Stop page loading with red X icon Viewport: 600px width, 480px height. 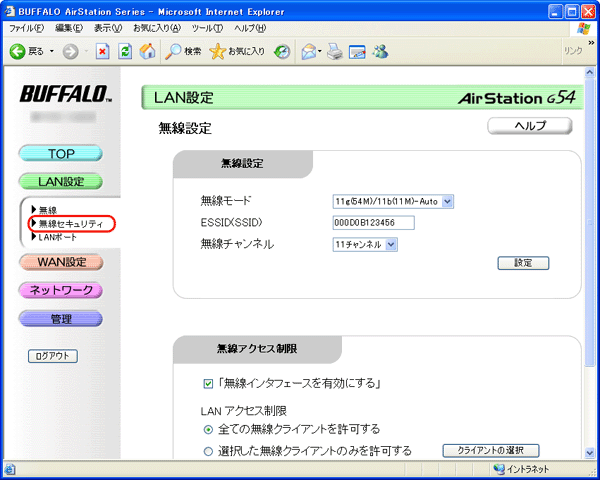click(x=102, y=51)
